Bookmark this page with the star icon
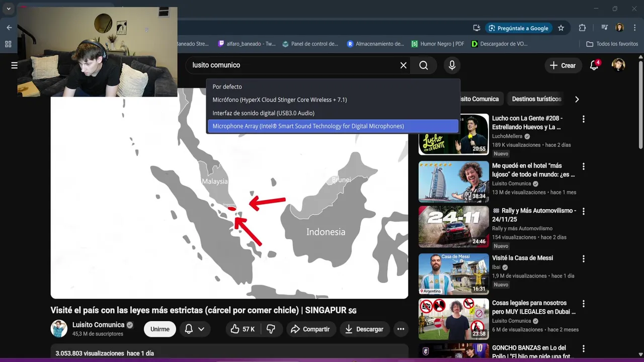Screen dimensions: 644x362 pos(561,28)
